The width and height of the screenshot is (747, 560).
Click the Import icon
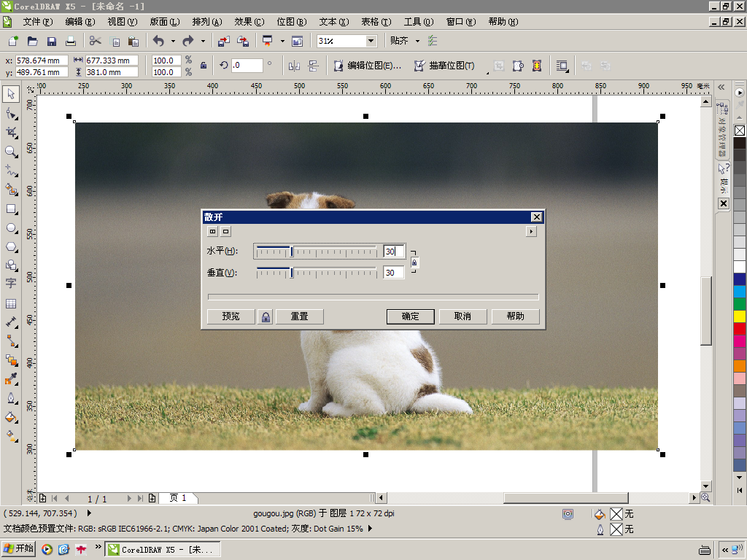pos(223,41)
